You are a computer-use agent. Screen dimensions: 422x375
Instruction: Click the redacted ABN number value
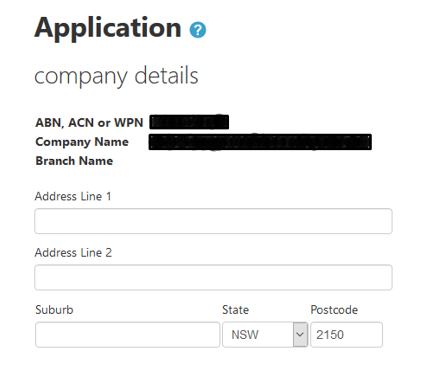click(189, 122)
